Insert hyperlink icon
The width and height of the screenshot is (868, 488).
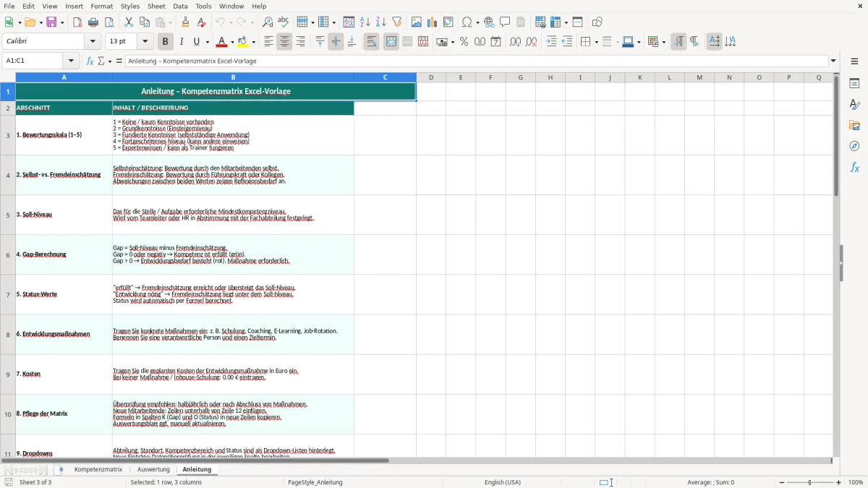[x=489, y=22]
